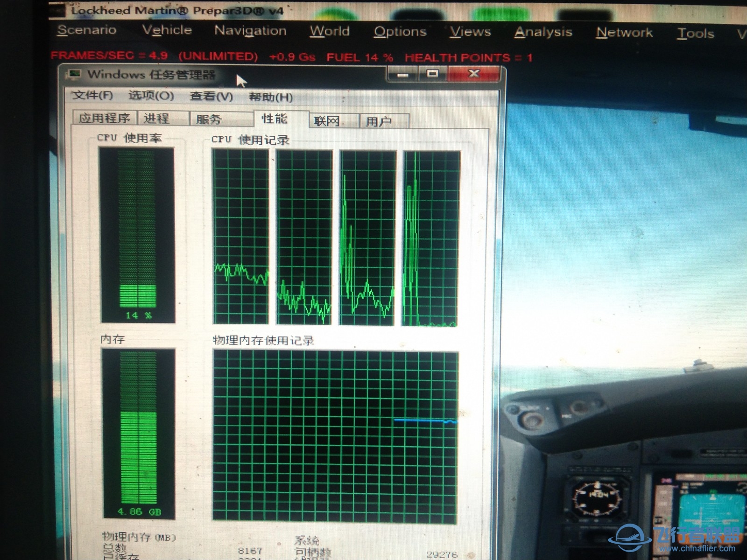747x560 pixels.
Task: Open the Network menu
Action: pos(624,33)
